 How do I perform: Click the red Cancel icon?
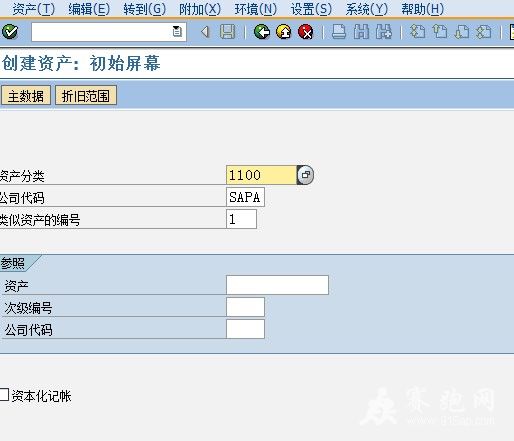(x=306, y=32)
